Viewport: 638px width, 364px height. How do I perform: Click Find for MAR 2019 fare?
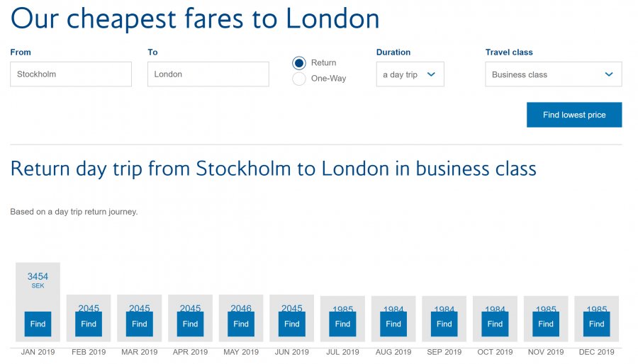(x=140, y=324)
